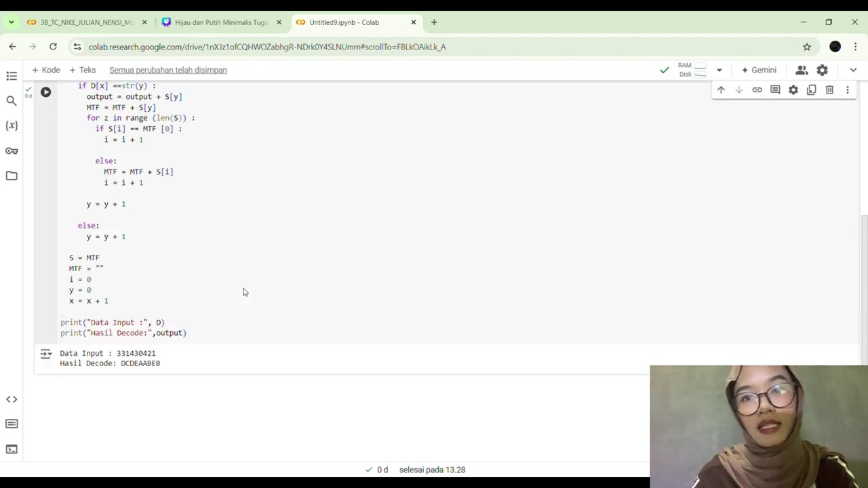The image size is (868, 488).
Task: Open the Chrome profile avatar
Action: point(835,47)
